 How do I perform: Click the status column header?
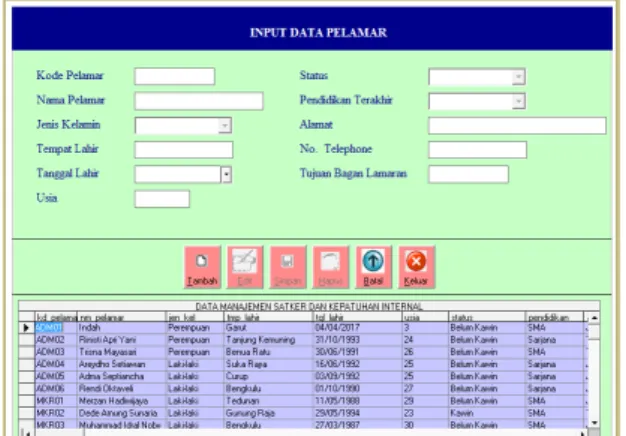tap(487, 317)
